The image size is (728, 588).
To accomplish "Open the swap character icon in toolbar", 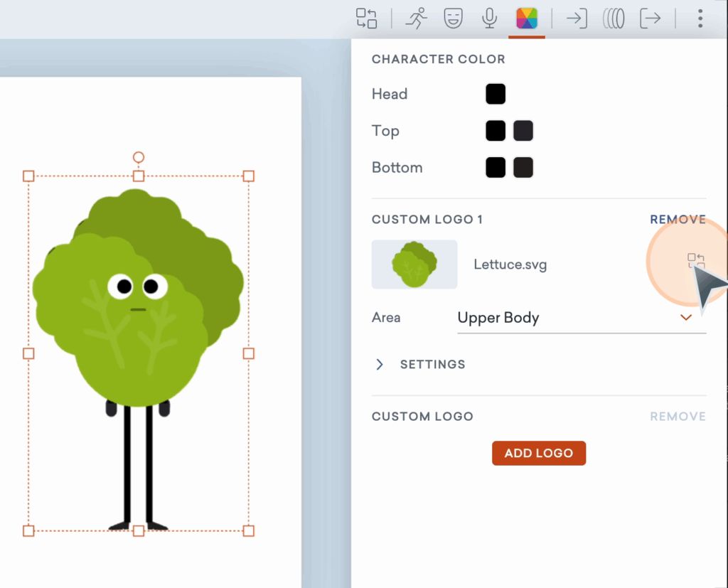I will coord(366,18).
